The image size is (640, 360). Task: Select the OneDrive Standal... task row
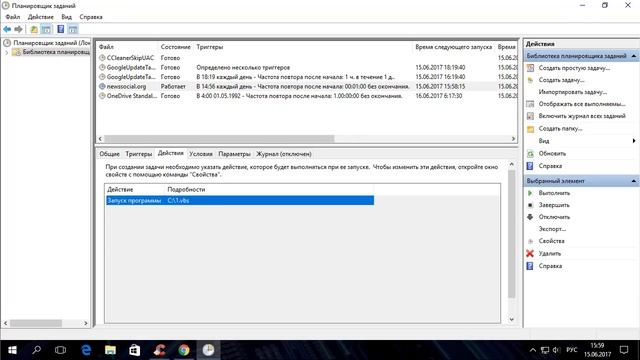tap(307, 96)
